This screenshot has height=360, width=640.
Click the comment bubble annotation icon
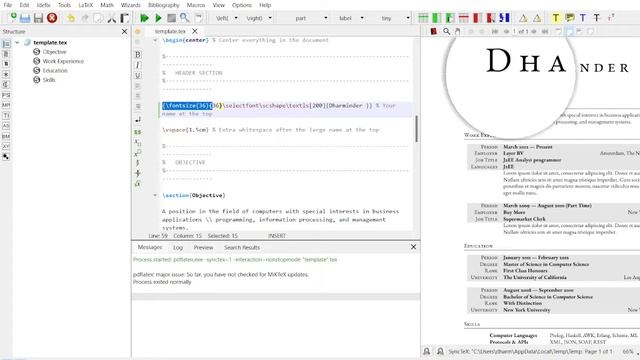[x=570, y=18]
